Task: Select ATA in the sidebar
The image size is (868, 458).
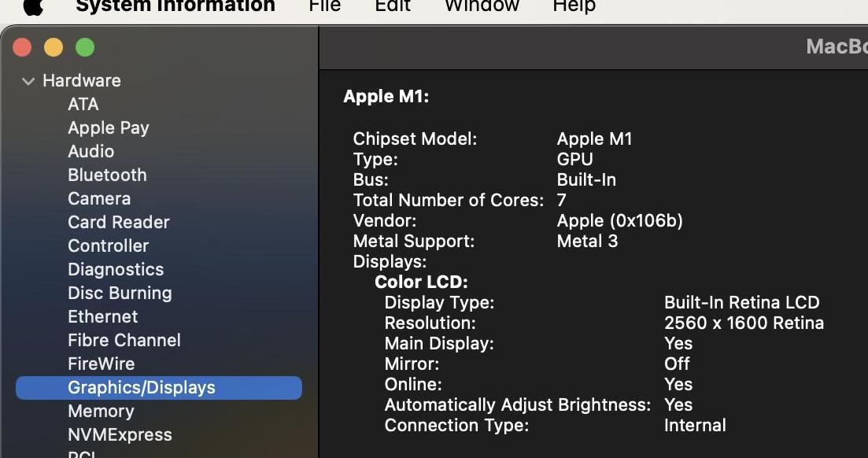Action: pyautogui.click(x=83, y=104)
